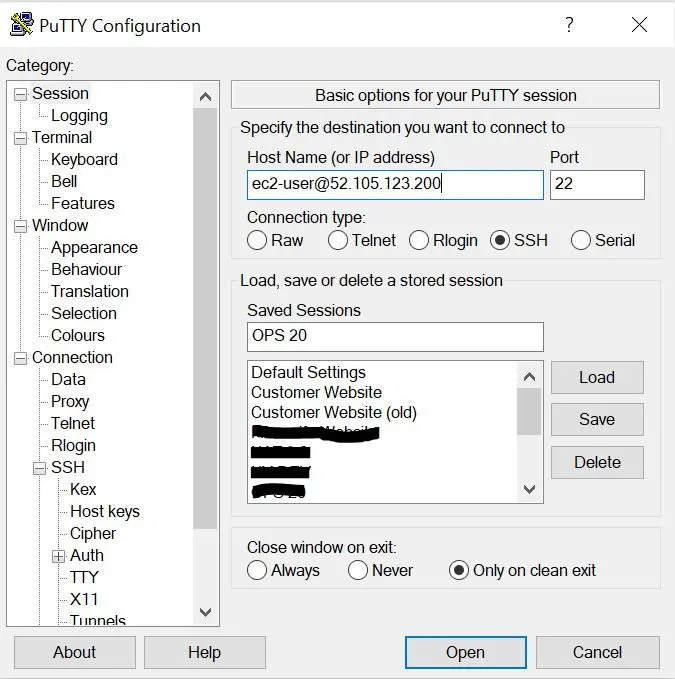Click the Port input field
This screenshot has width=675, height=679.
click(597, 184)
